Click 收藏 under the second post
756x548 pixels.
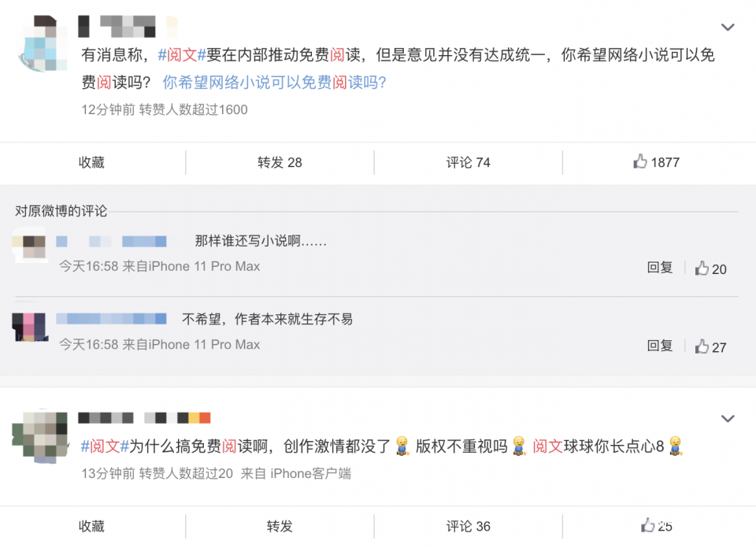[x=91, y=526]
